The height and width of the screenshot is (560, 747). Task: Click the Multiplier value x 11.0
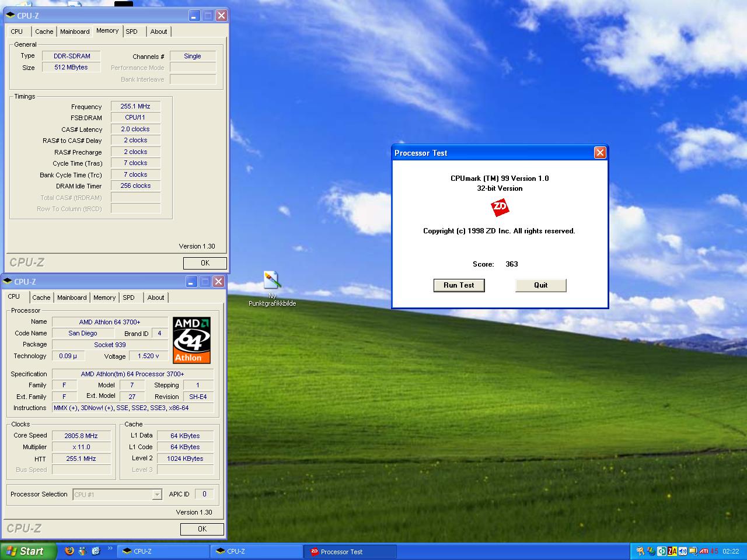pyautogui.click(x=81, y=447)
